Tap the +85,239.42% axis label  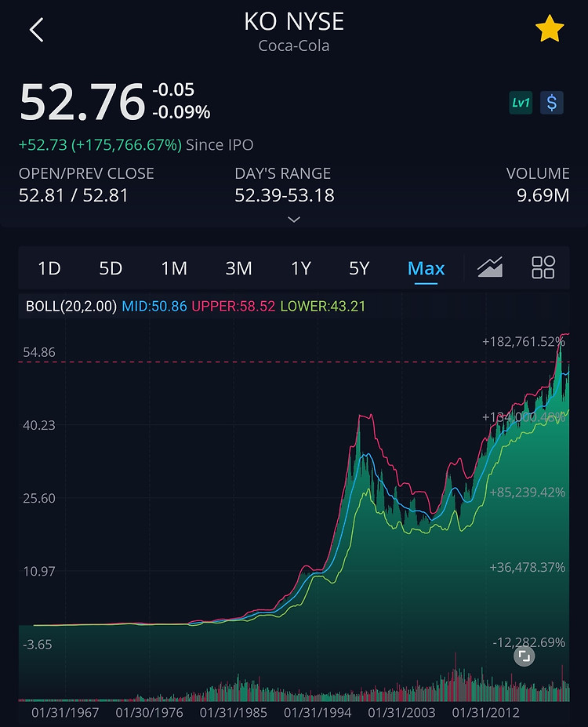[528, 493]
